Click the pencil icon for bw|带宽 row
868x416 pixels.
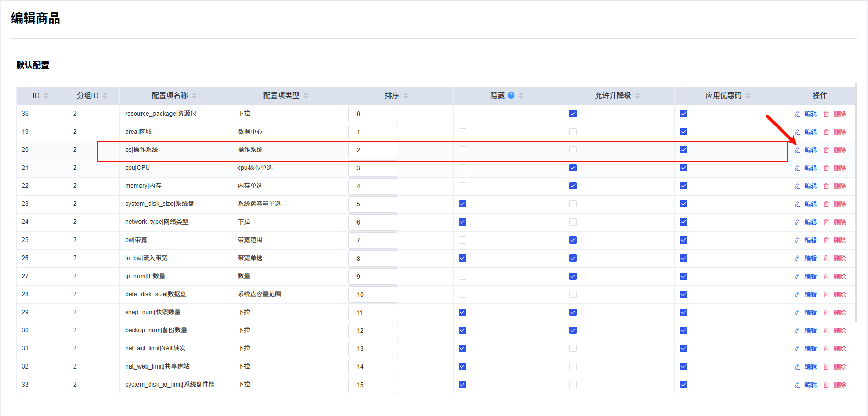click(x=797, y=241)
